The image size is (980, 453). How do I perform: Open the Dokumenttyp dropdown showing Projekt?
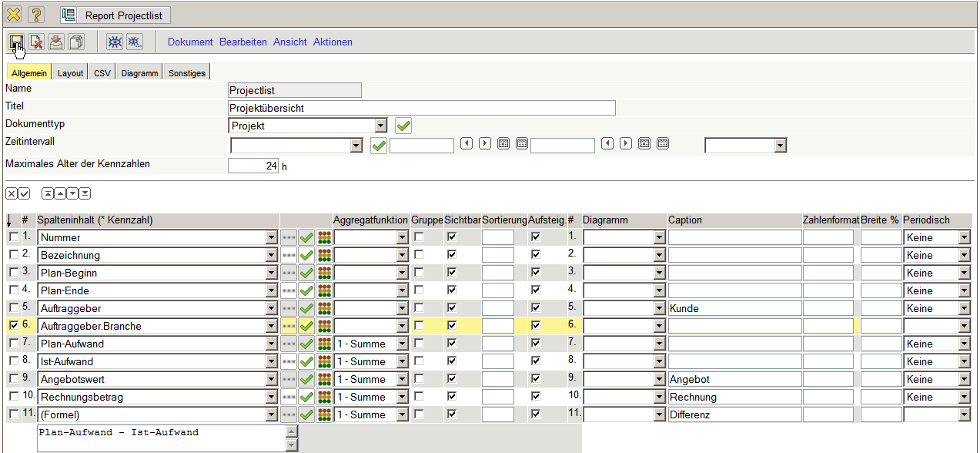tap(380, 126)
